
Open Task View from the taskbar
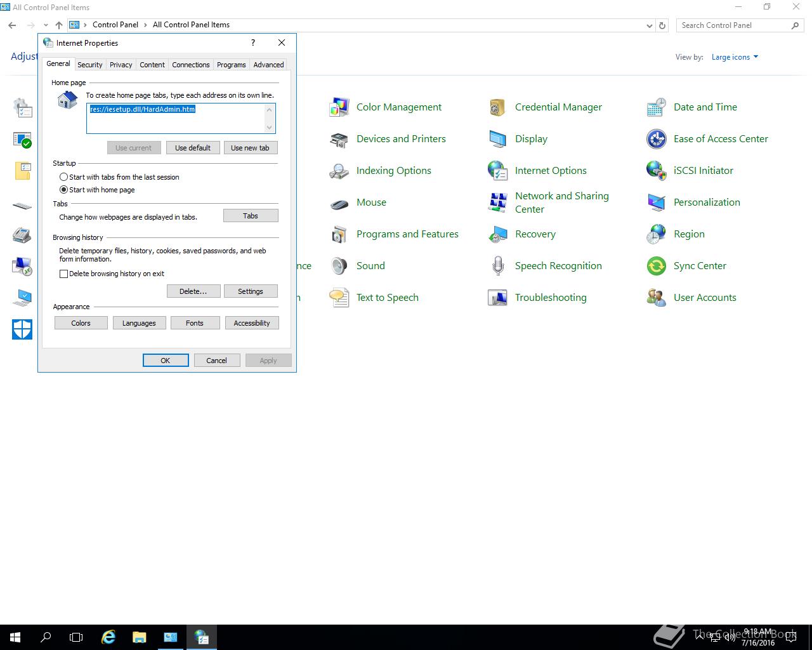tap(76, 637)
